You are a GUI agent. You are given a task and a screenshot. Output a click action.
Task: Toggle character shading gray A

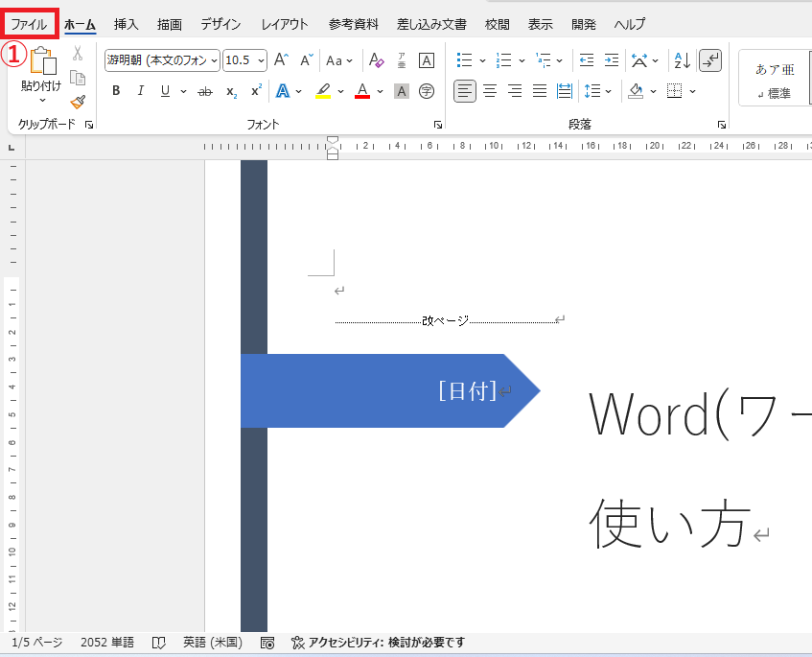pyautogui.click(x=402, y=92)
